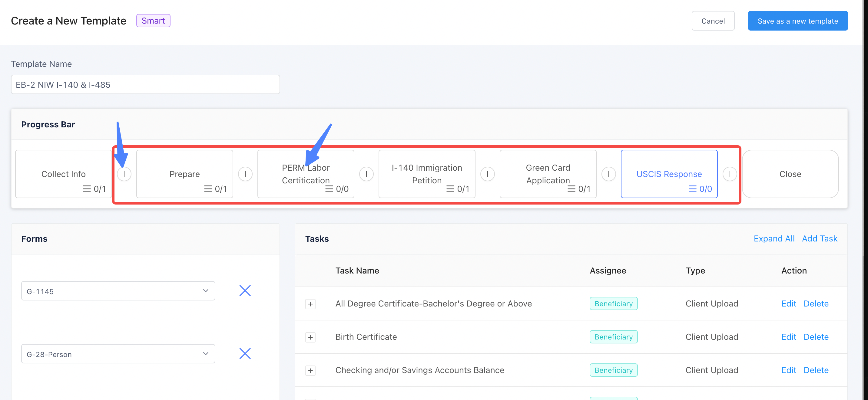Select the PERM Labor Certification stage
868x400 pixels.
click(306, 174)
